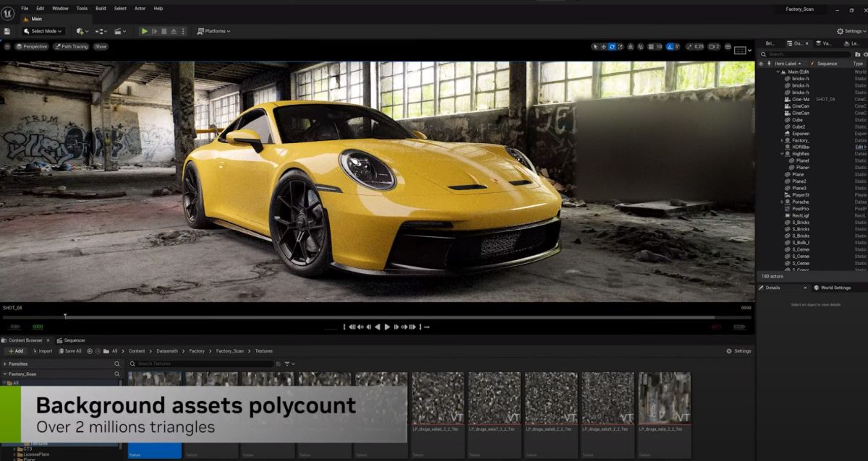Open the Build menu
Image resolution: width=868 pixels, height=461 pixels.
(x=101, y=9)
